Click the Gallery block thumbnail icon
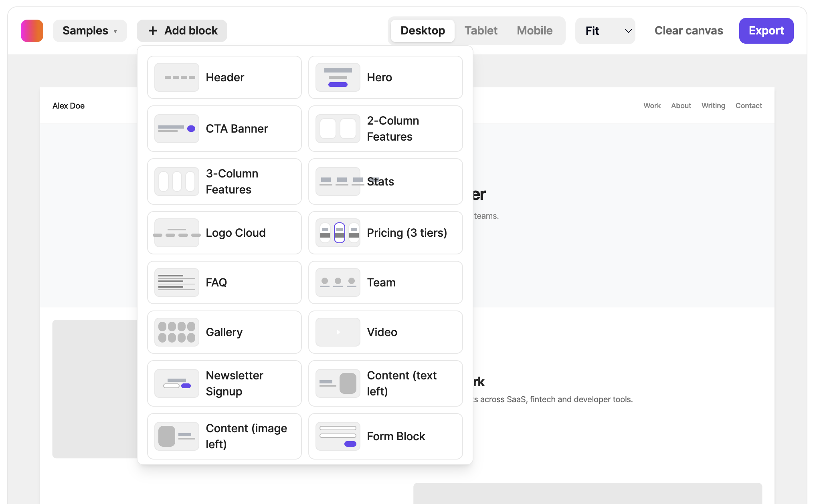813x504 pixels. 177,332
